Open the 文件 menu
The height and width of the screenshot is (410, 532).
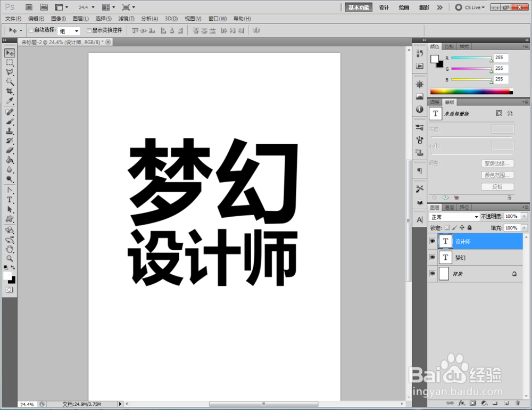pos(13,18)
